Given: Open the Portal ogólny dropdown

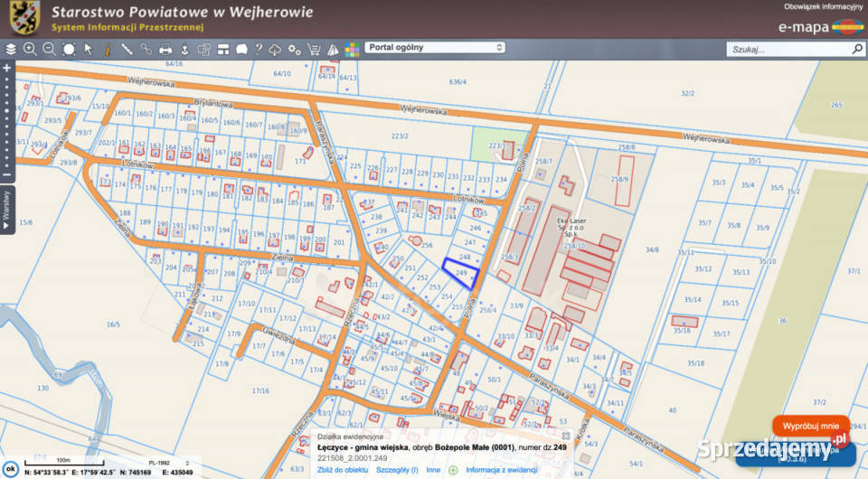Looking at the screenshot, I should 436,47.
